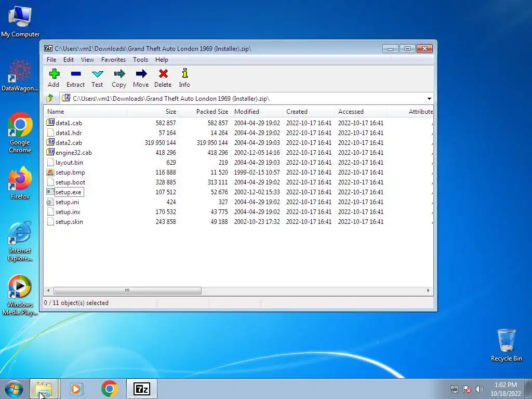Click the horizontal scrollbar thumb
This screenshot has height=399, width=532.
127,290
